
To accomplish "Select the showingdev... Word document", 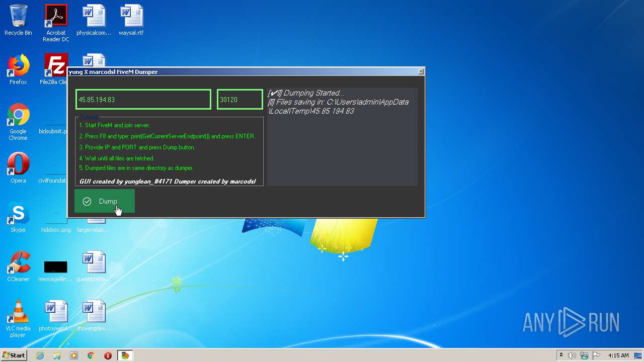I will 94,316.
